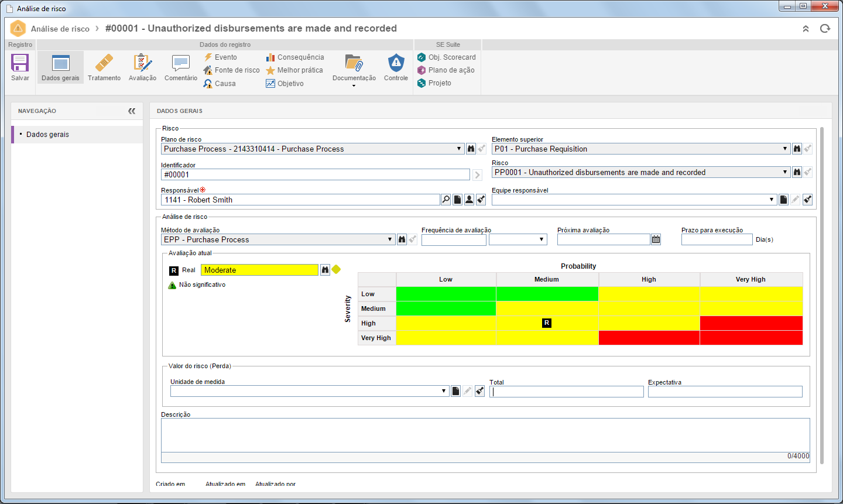
Task: Click Próxima avaliação date field
Action: (x=604, y=239)
